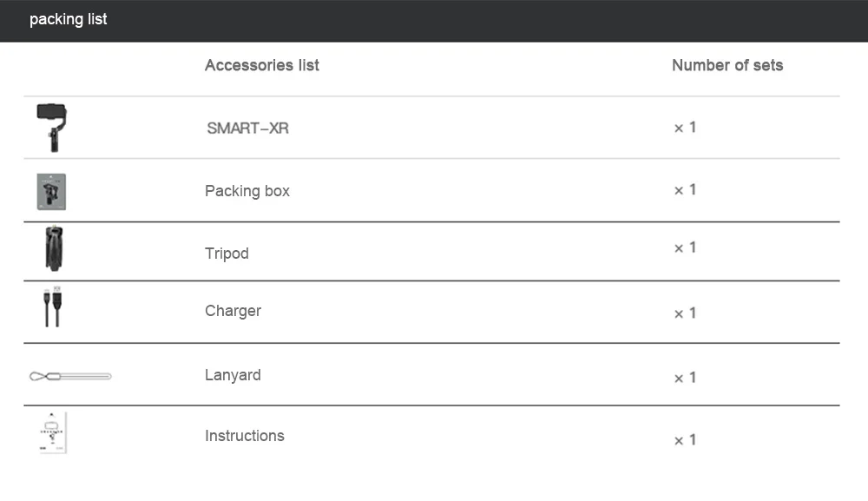
Task: Click the 'Number of sets' column header
Action: [727, 65]
